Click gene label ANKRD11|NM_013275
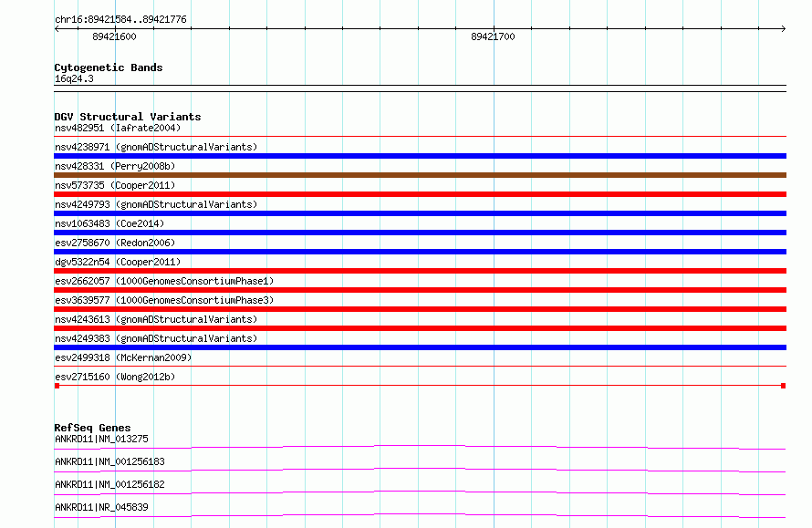Screen dimensions: 812x528 tap(101, 439)
